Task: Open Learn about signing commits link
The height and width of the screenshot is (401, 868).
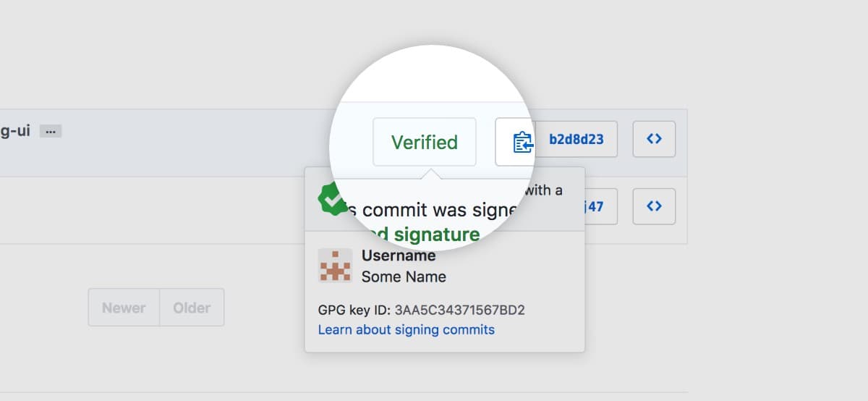Action: [x=407, y=329]
